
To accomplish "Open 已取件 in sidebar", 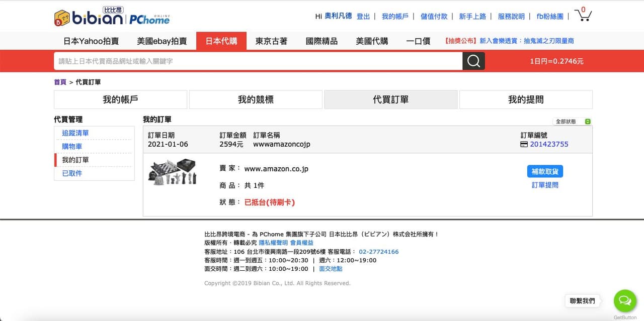I will pyautogui.click(x=72, y=173).
